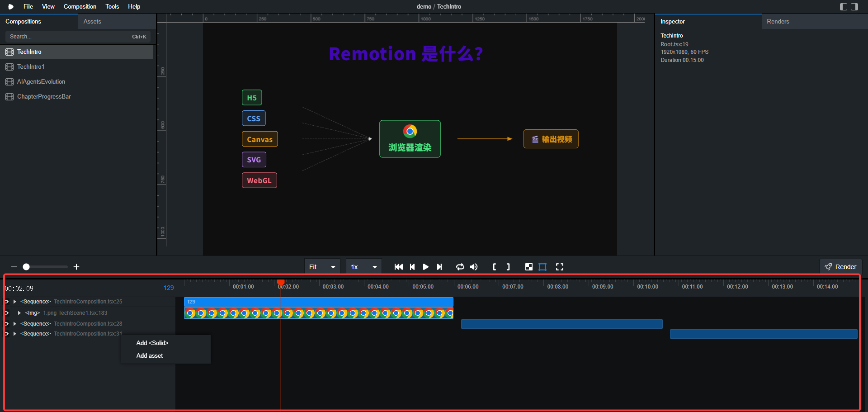The height and width of the screenshot is (412, 868).
Task: Switch to the Compositions tab
Action: click(x=39, y=22)
